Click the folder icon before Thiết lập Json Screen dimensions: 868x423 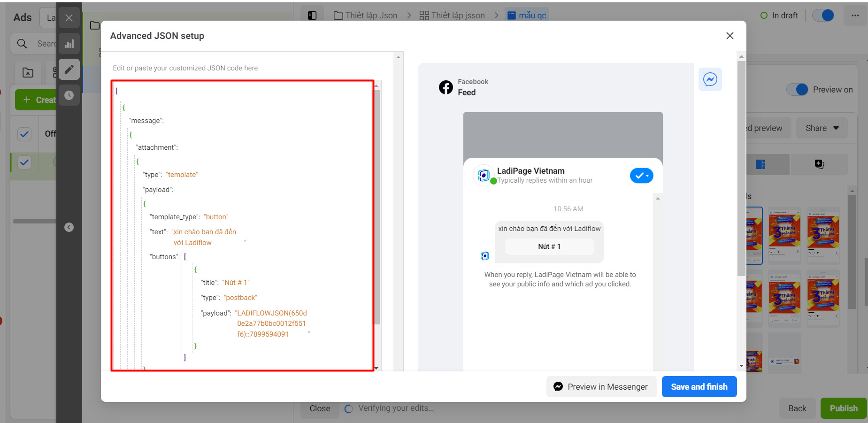(x=338, y=15)
